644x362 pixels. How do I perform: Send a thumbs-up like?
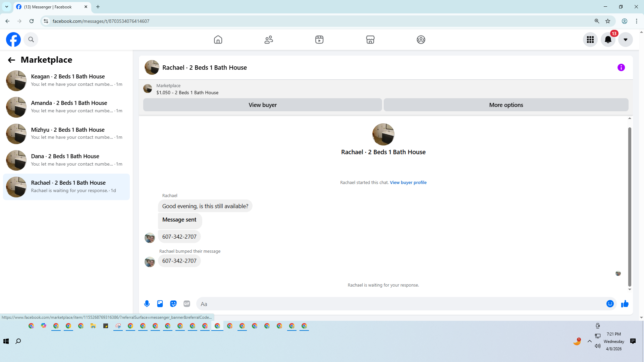(x=625, y=304)
